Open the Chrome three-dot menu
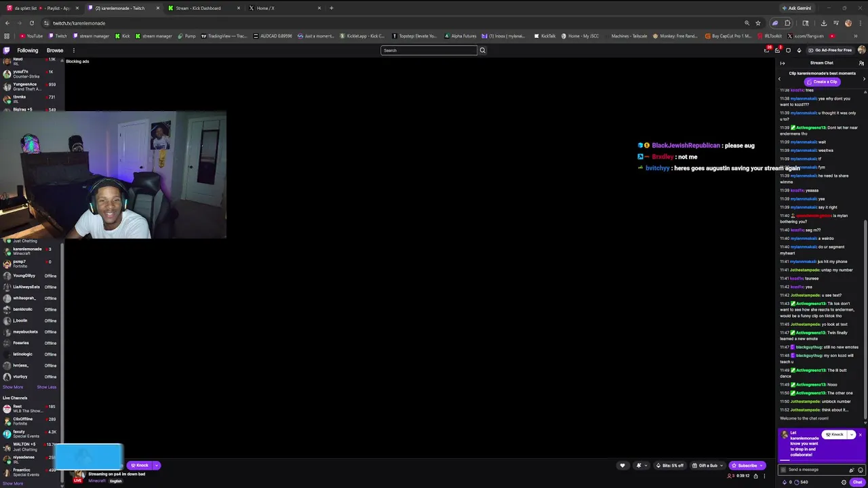The width and height of the screenshot is (868, 488). (x=860, y=23)
